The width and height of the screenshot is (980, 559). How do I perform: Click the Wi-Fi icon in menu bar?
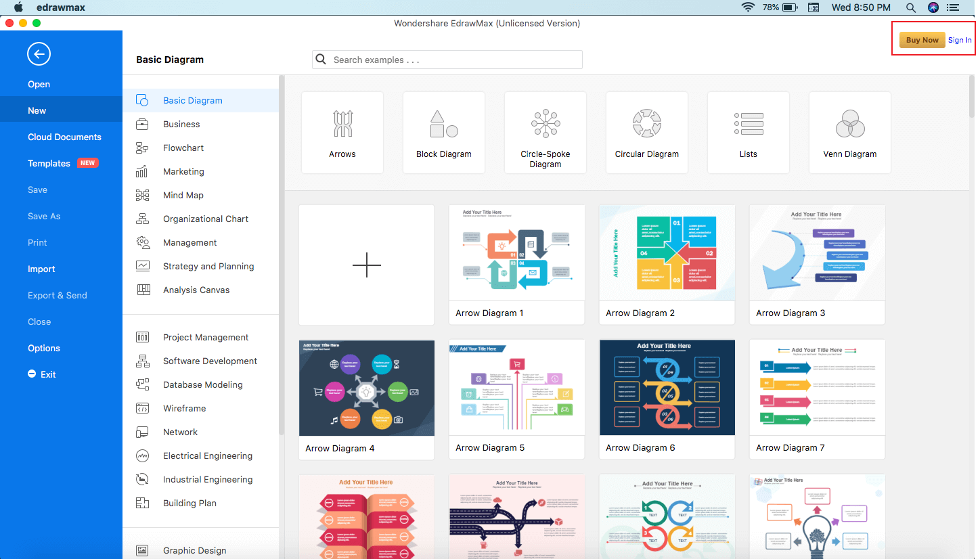tap(748, 7)
